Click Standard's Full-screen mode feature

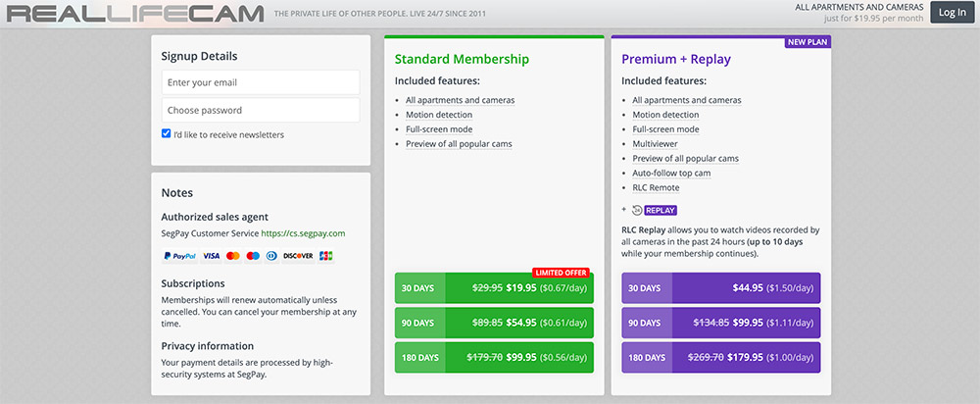tap(439, 129)
